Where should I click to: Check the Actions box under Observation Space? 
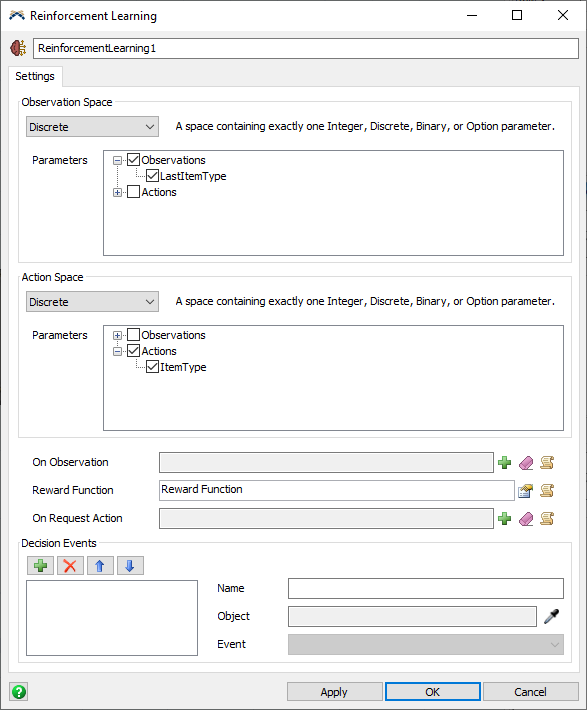pyautogui.click(x=133, y=192)
